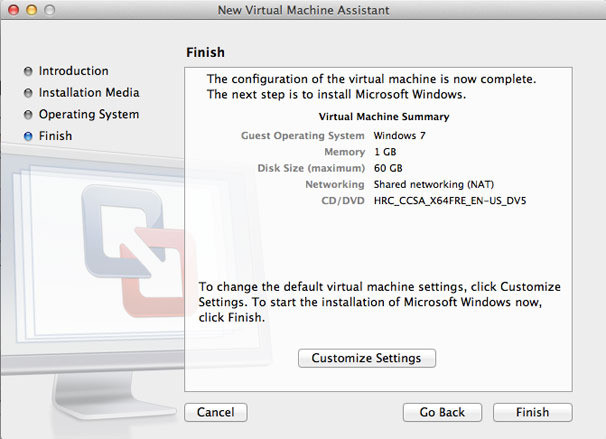The image size is (606, 439).
Task: Click the Virtual Machine Summary heading
Action: coord(383,116)
